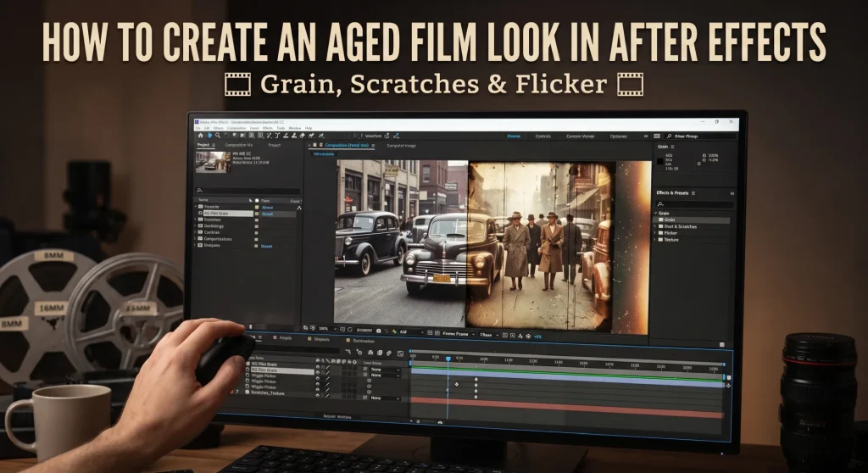Open the Grain panel menu icon
The width and height of the screenshot is (868, 473).
(672, 147)
